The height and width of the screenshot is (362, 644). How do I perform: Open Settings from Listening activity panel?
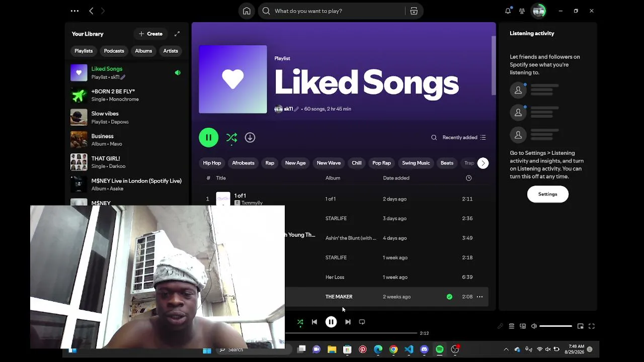(x=548, y=194)
